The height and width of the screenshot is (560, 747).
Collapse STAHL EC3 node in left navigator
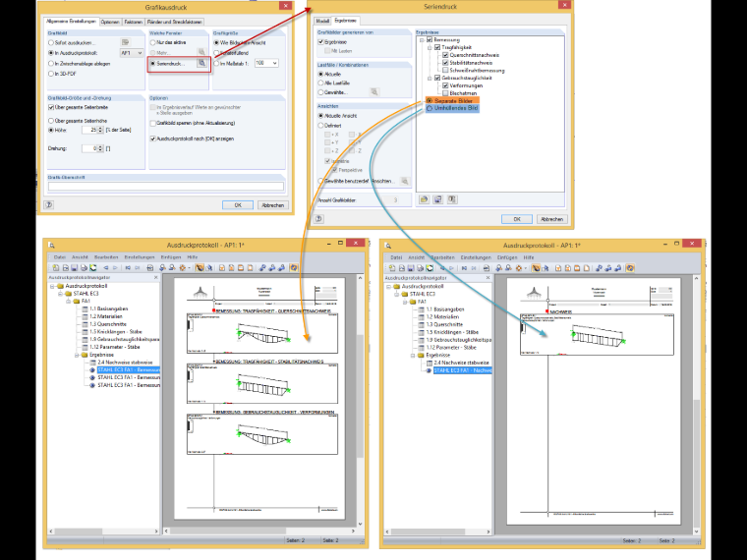(61, 294)
